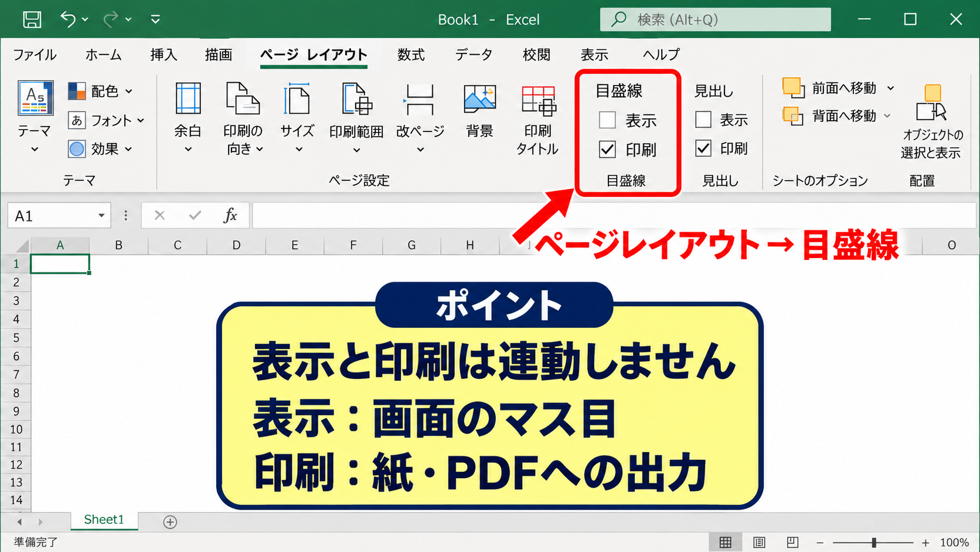Click the 背景 background image tool
The width and height of the screenshot is (980, 552).
[479, 111]
